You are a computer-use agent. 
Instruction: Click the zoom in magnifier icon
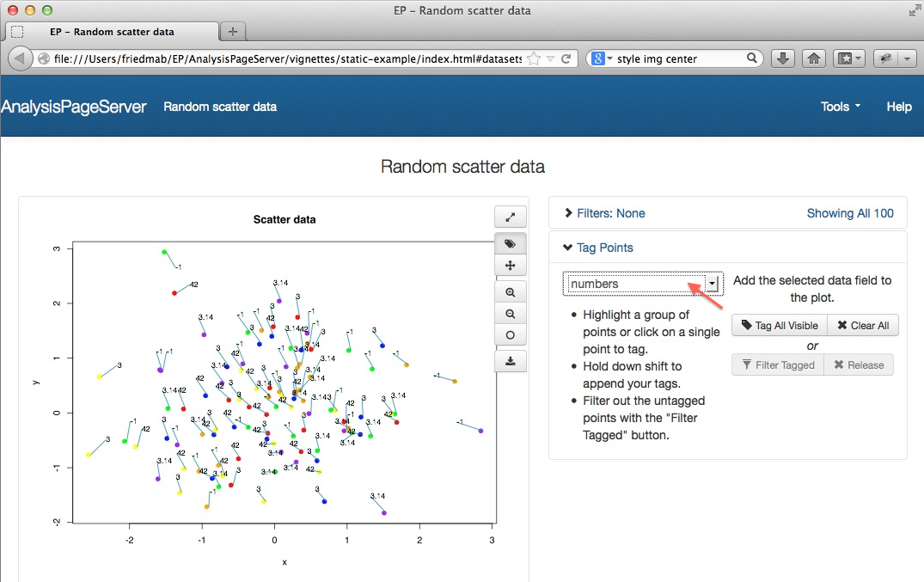coord(511,292)
